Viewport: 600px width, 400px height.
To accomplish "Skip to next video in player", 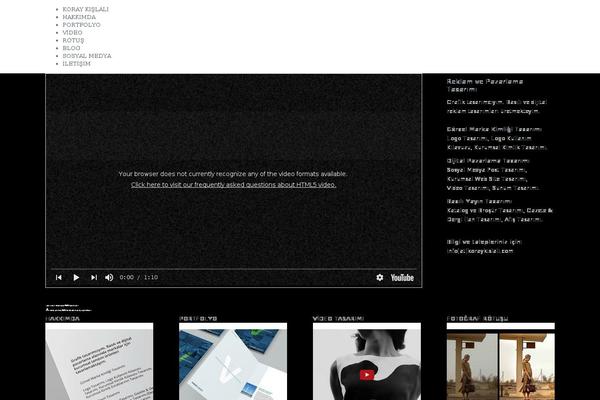I will (x=94, y=277).
